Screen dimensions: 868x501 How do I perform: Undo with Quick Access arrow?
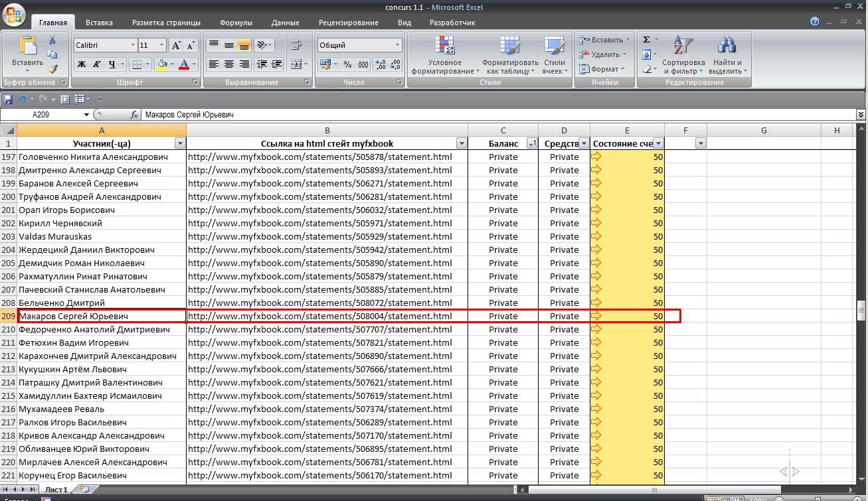(x=23, y=100)
